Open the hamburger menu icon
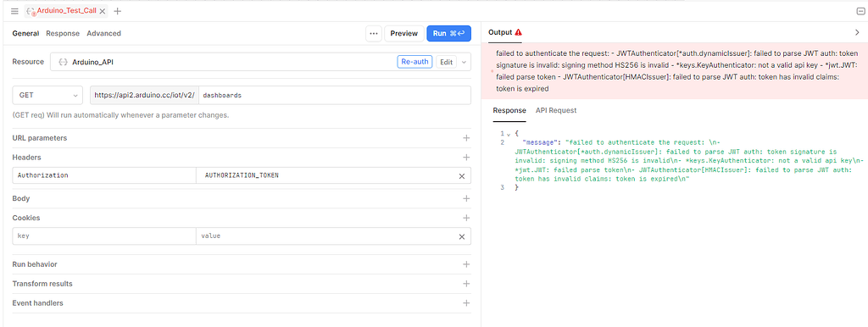 14,10
